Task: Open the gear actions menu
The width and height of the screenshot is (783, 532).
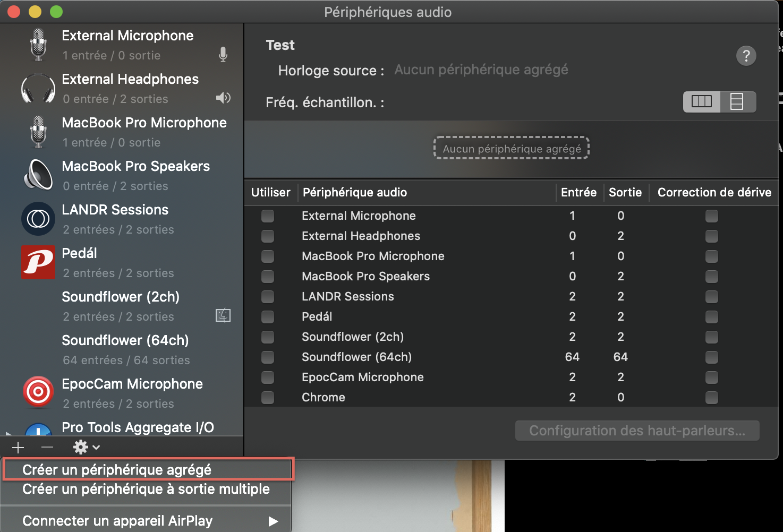Action: click(x=87, y=447)
